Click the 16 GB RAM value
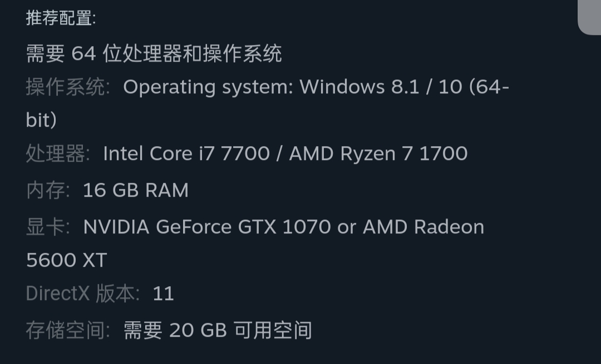601x364 pixels. tap(136, 190)
